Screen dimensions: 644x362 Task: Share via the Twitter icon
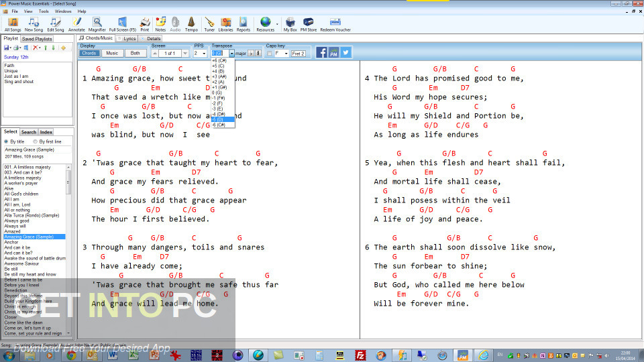pyautogui.click(x=346, y=52)
